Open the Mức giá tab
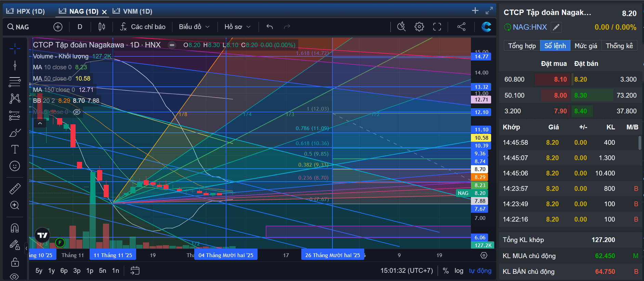 (586, 46)
